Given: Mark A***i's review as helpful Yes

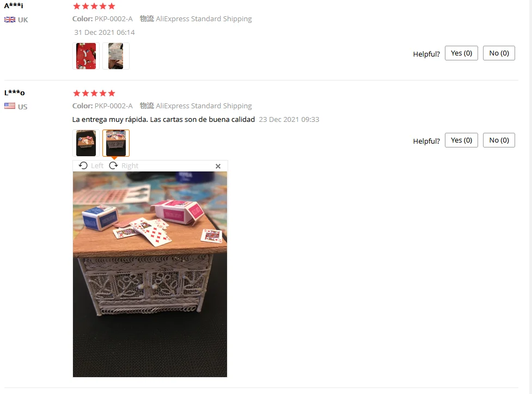Looking at the screenshot, I should click(x=461, y=53).
